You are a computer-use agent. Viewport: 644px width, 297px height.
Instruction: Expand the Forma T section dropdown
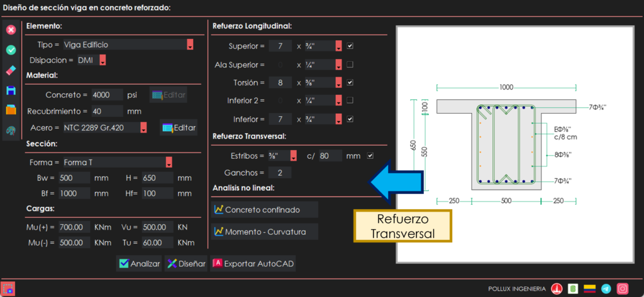click(x=169, y=163)
